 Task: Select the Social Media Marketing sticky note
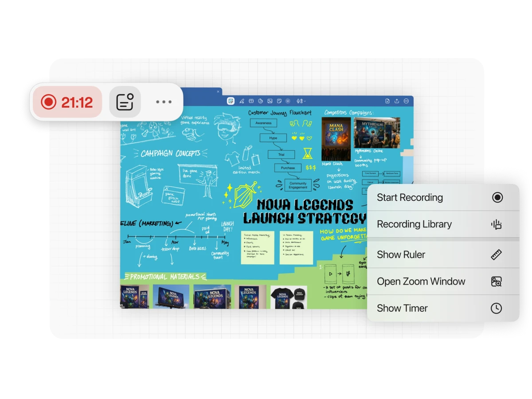click(x=258, y=247)
